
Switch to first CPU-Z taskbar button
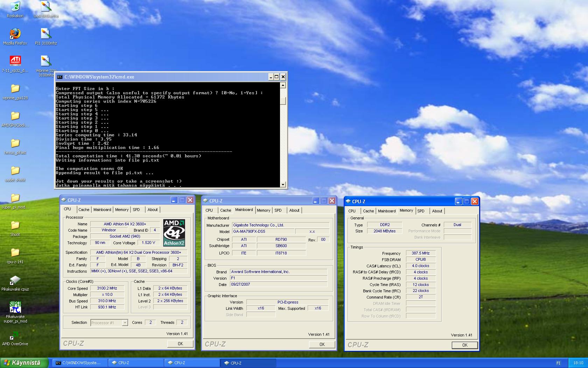click(136, 363)
